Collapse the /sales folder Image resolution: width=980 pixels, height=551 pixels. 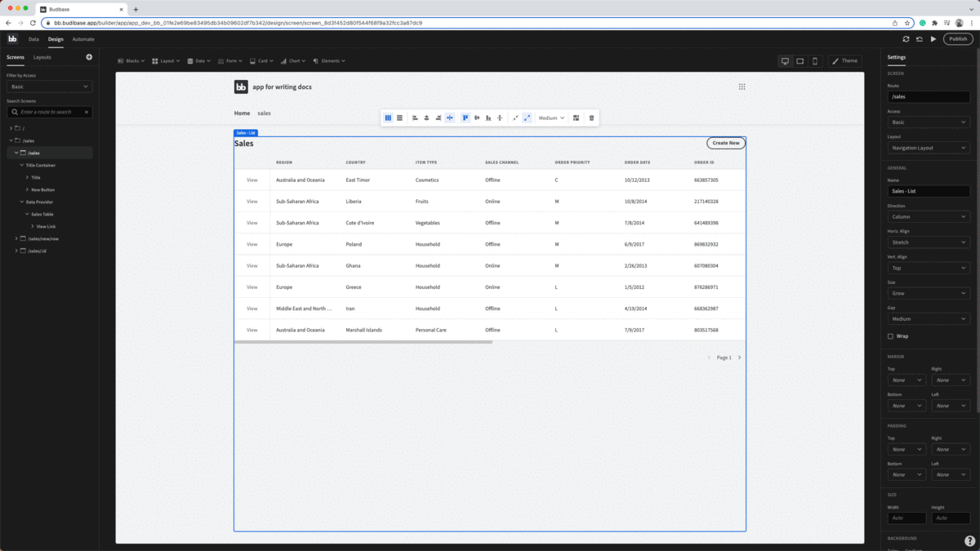click(11, 140)
